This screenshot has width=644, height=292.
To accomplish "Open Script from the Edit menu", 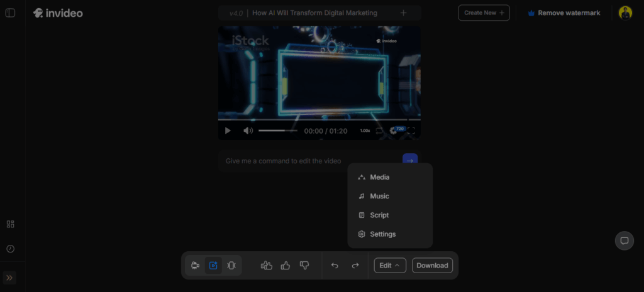I will coord(379,215).
